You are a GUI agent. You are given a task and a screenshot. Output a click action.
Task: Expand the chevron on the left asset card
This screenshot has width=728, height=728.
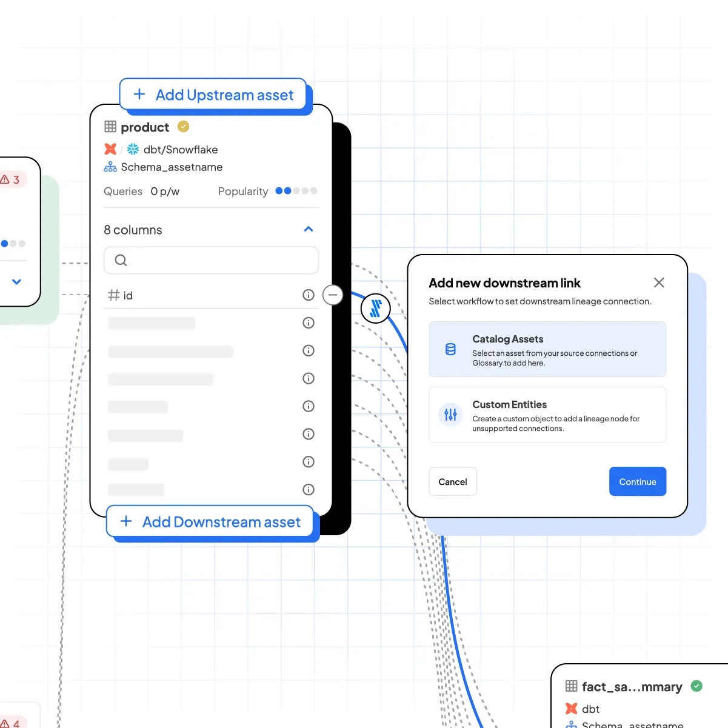pyautogui.click(x=16, y=281)
